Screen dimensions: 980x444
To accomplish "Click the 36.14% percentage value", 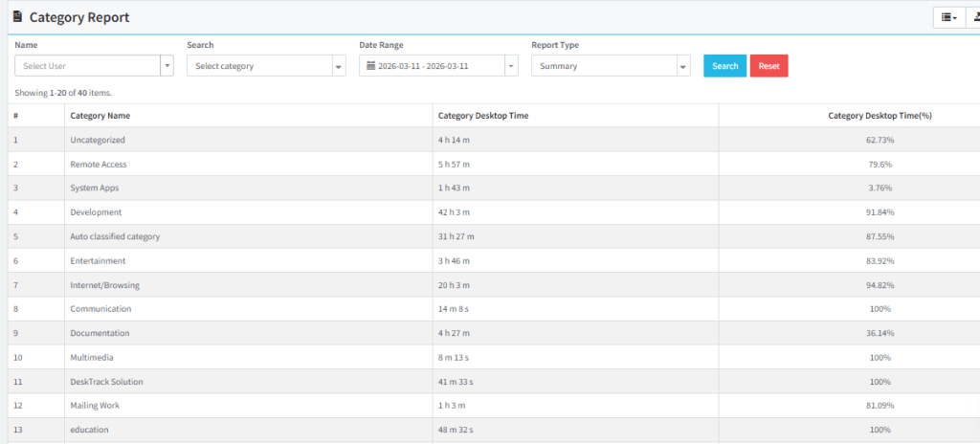I will coord(880,333).
